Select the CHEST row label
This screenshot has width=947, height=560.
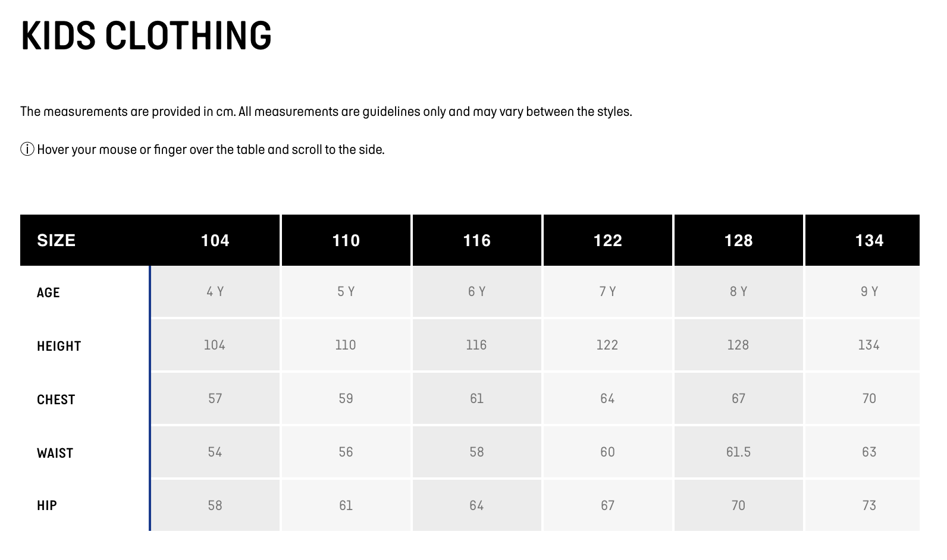pyautogui.click(x=56, y=399)
